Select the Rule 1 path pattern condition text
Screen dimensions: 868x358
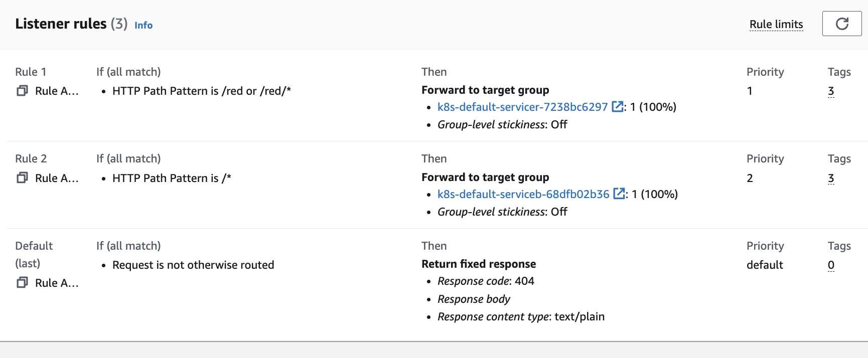[x=201, y=91]
